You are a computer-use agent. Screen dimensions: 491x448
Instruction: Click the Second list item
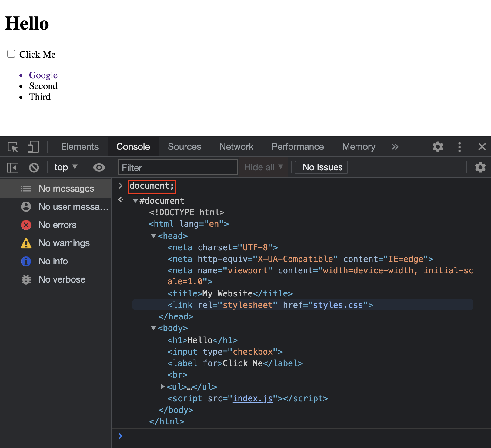(x=43, y=86)
